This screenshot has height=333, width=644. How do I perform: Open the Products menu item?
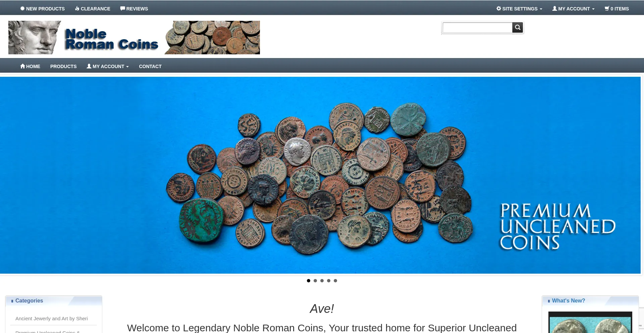tap(63, 66)
